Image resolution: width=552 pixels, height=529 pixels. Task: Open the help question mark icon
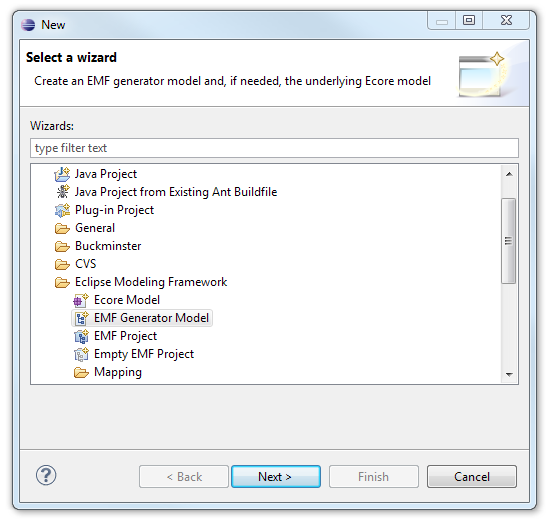point(46,475)
